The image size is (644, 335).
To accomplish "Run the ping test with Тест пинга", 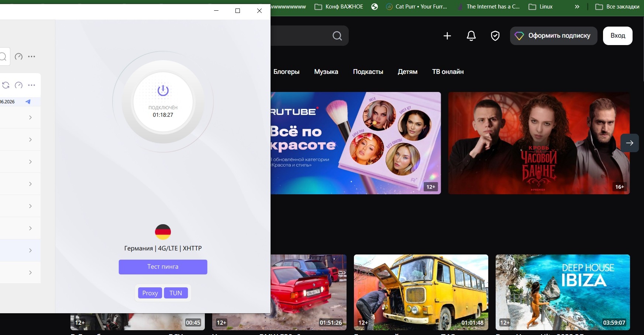I will click(x=163, y=267).
